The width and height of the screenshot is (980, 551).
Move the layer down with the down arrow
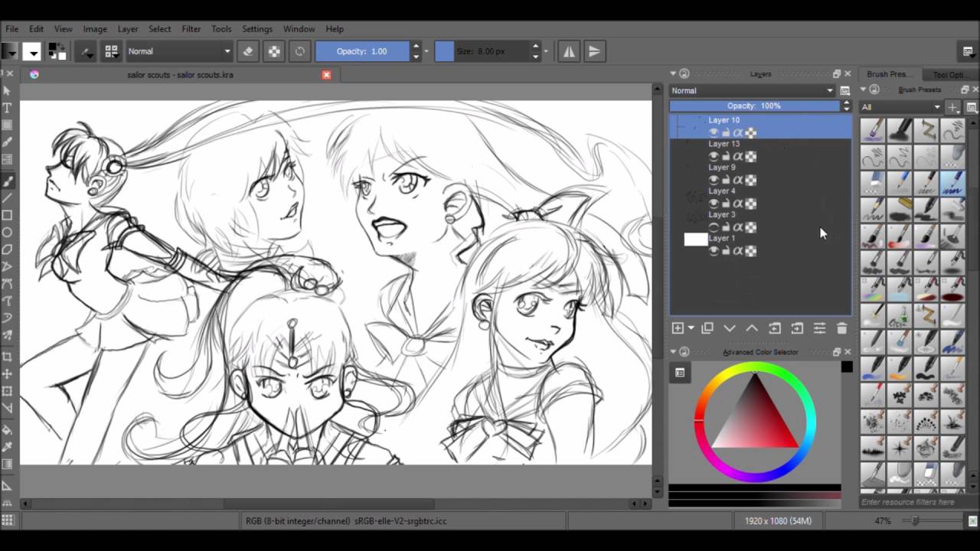click(730, 328)
